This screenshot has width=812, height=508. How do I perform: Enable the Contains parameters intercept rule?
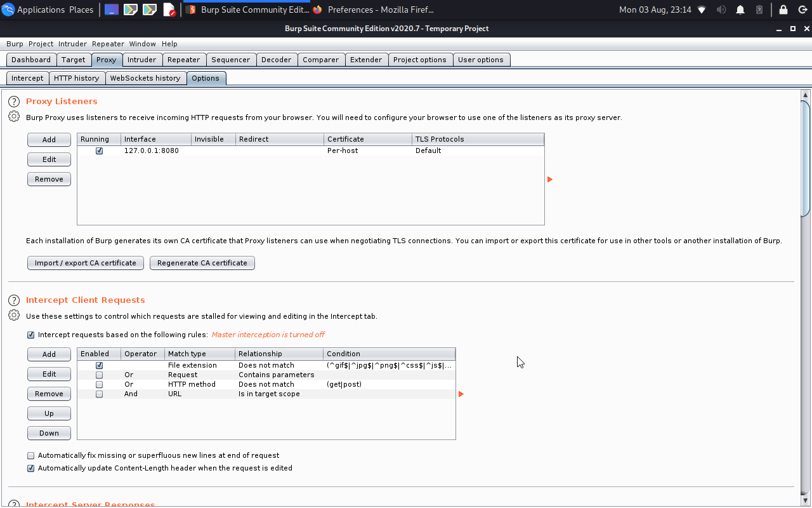click(x=99, y=375)
